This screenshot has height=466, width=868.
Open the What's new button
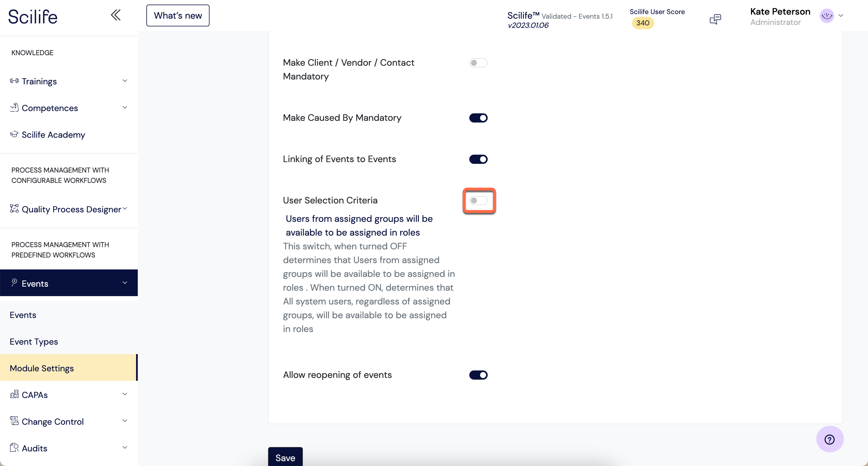click(x=178, y=15)
